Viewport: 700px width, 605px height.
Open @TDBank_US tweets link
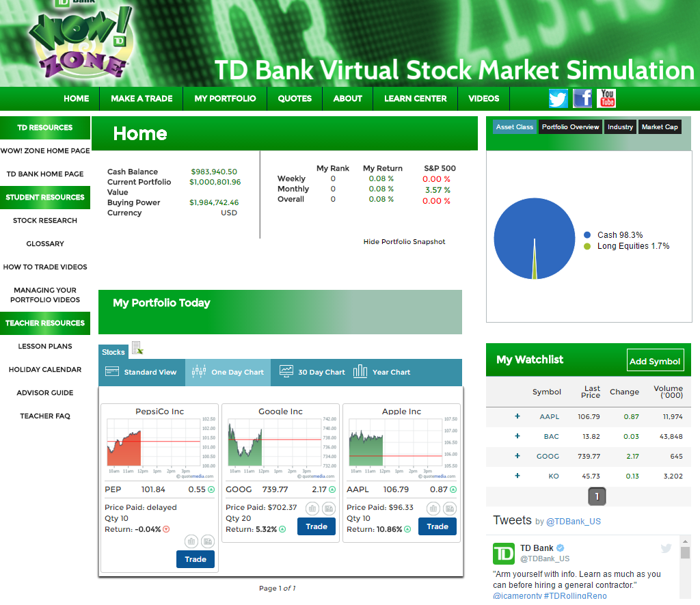pos(574,521)
